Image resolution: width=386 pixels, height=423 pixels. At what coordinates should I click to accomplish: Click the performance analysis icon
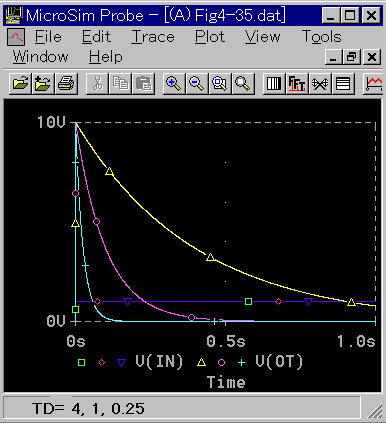click(x=320, y=83)
